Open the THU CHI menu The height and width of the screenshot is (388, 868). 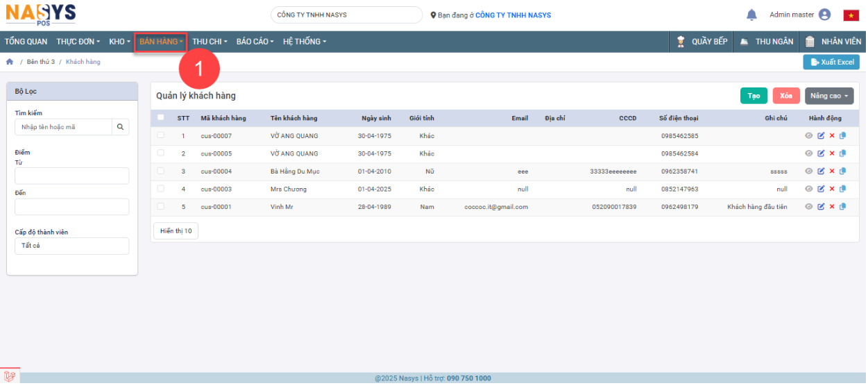(x=210, y=42)
